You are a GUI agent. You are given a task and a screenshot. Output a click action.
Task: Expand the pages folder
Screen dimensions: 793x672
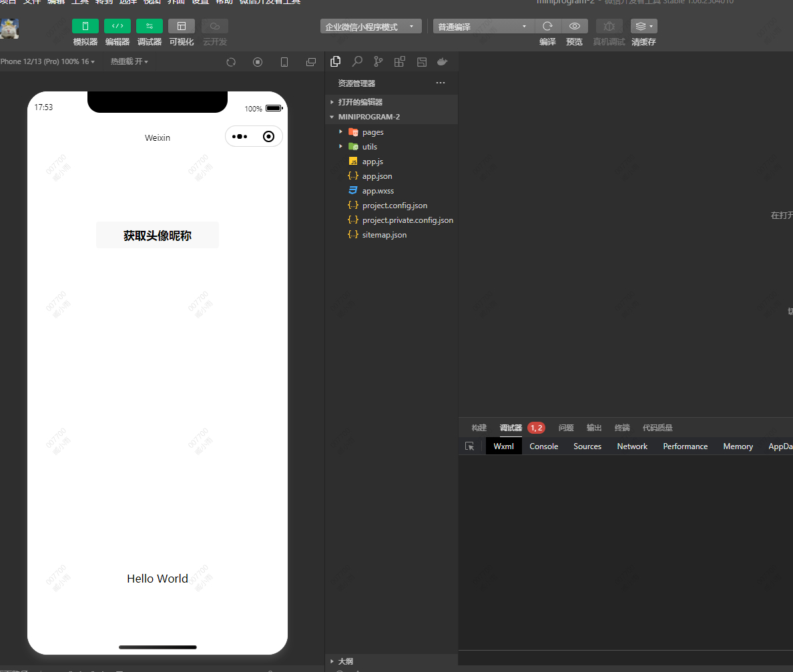(391, 132)
